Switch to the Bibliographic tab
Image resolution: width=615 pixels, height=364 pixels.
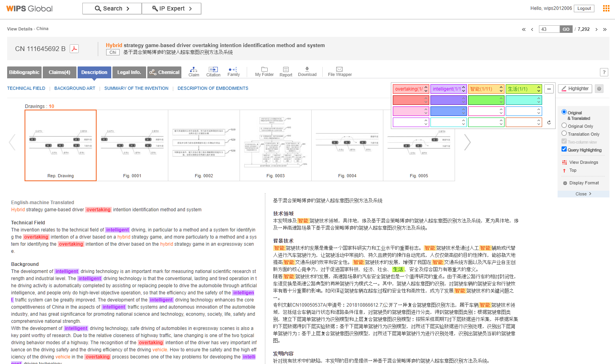[x=24, y=72]
